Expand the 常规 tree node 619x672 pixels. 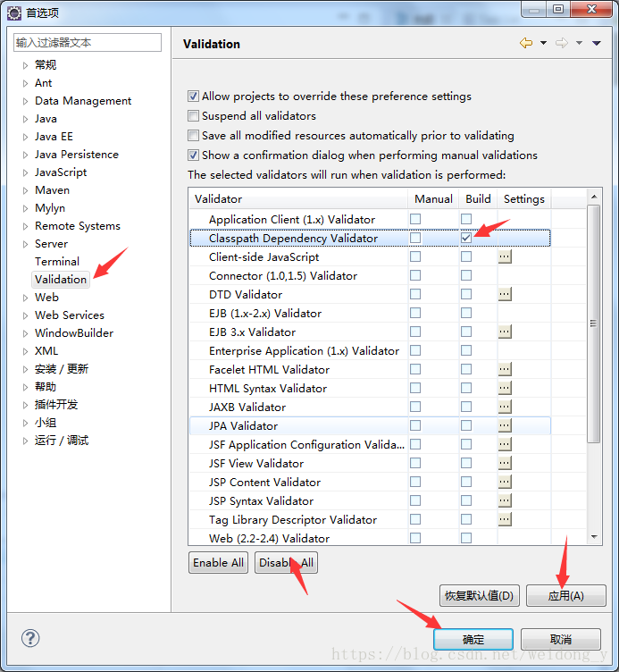pos(25,65)
